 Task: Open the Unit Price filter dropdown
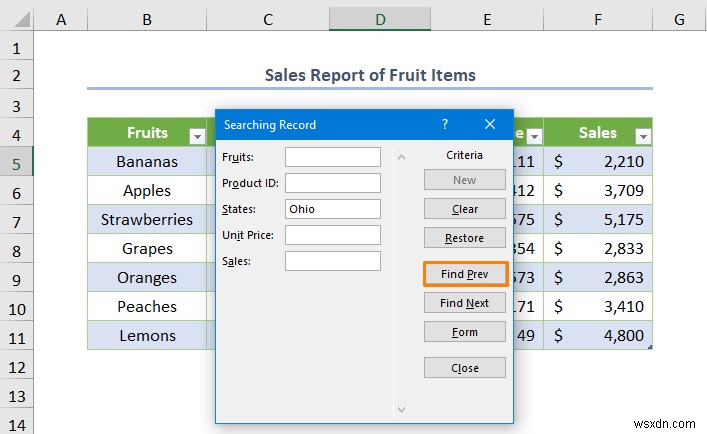point(534,136)
